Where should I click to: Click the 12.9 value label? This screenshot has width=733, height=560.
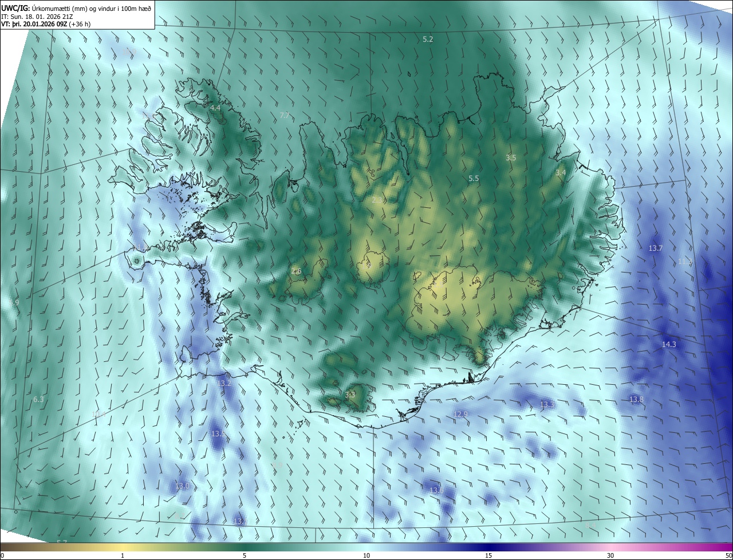(x=460, y=414)
